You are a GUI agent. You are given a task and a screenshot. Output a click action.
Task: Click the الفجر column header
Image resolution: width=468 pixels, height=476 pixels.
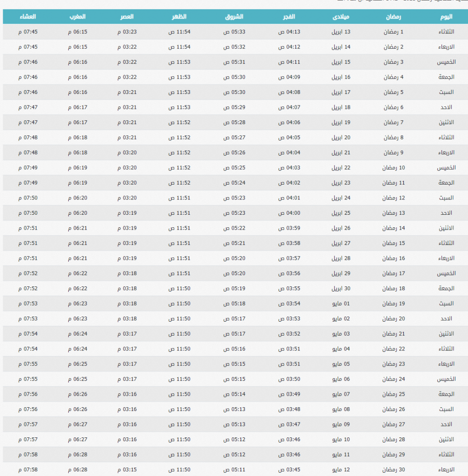tap(289, 17)
